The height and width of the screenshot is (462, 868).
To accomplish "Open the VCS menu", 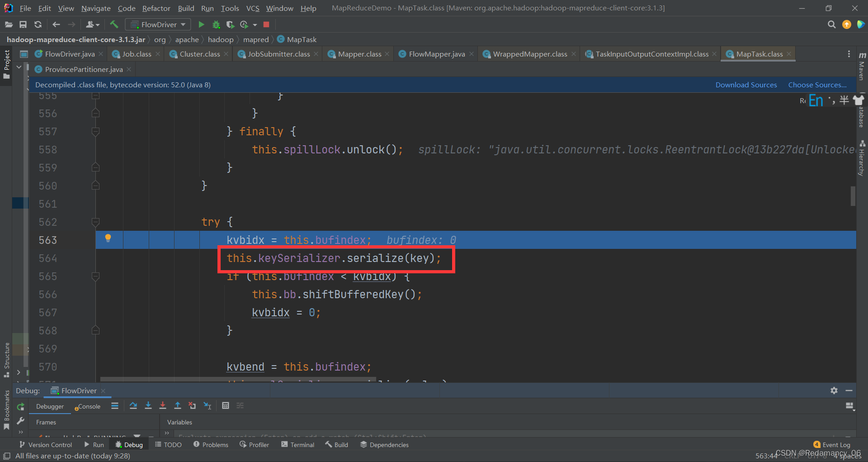I will [253, 8].
